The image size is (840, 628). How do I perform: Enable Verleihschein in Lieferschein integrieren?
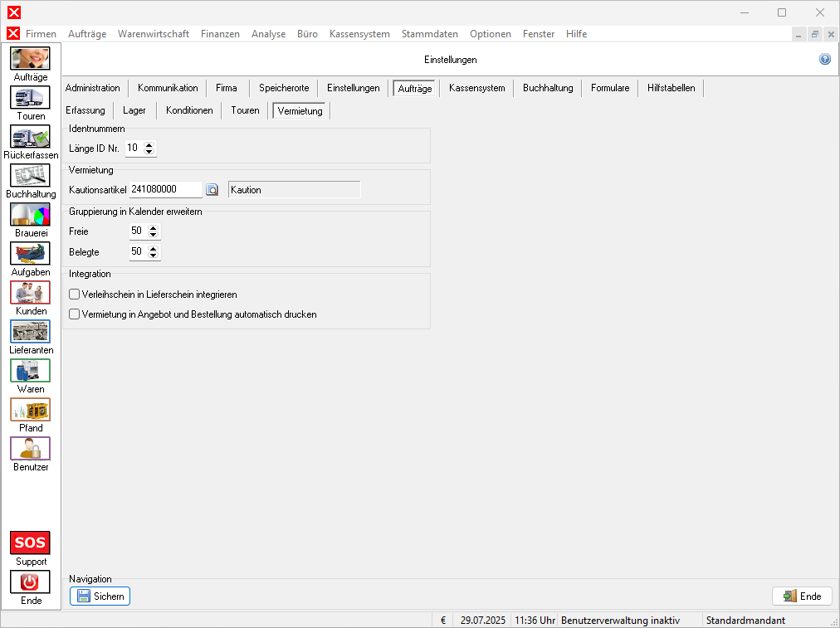[x=75, y=295]
